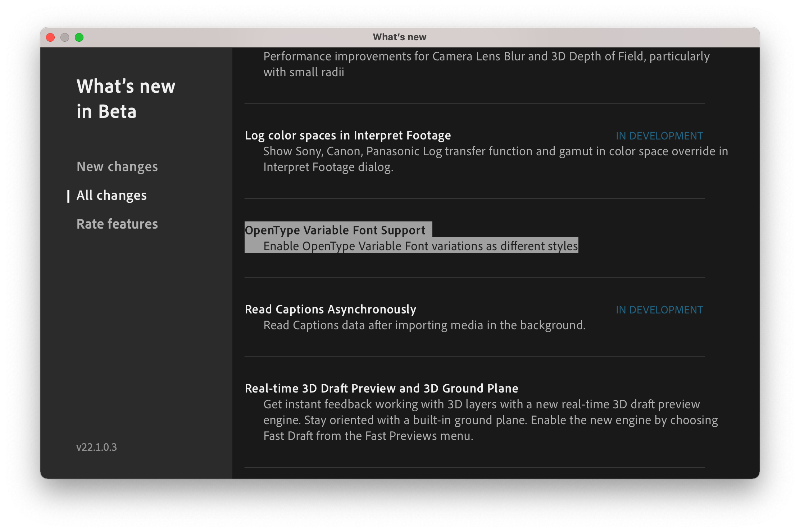Click the What's new window title
The image size is (800, 532).
399,37
